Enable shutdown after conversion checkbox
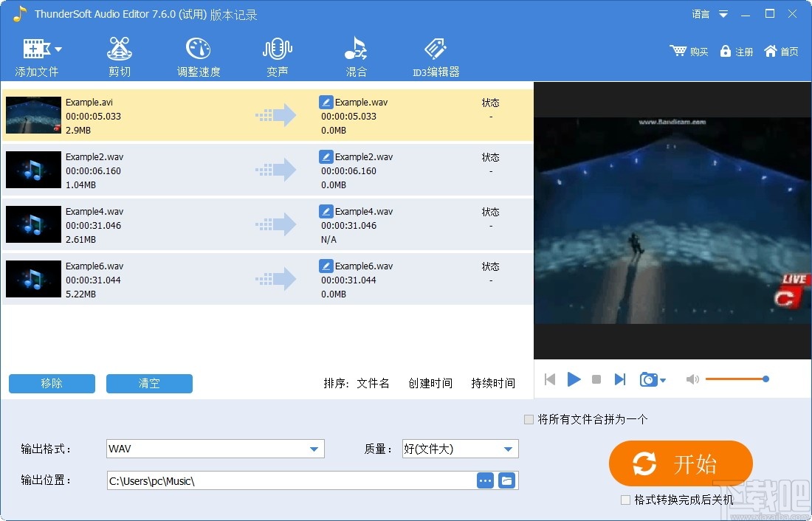Screen dimensions: 812x521 tap(625, 500)
